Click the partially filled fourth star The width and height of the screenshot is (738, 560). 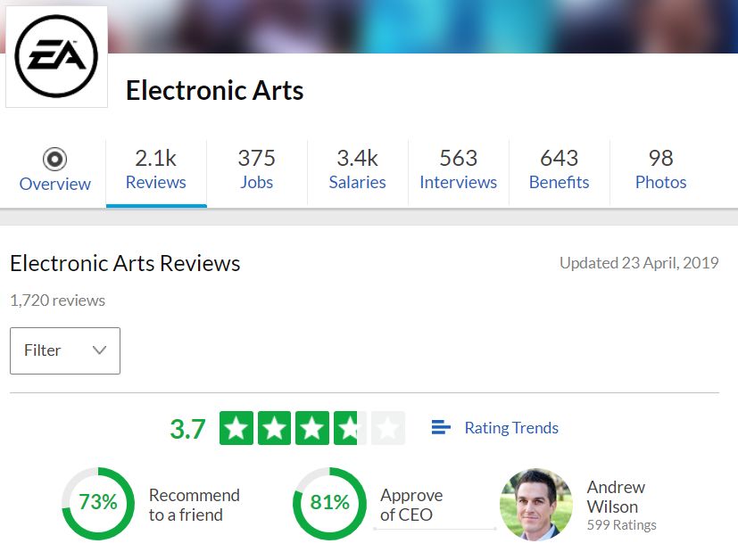(350, 428)
